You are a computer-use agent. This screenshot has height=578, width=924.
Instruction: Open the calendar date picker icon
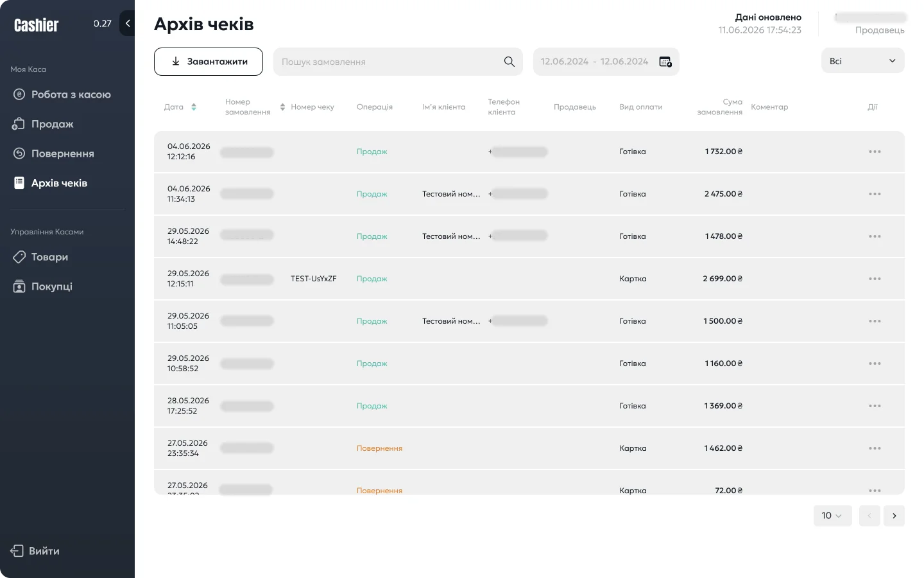pyautogui.click(x=665, y=62)
